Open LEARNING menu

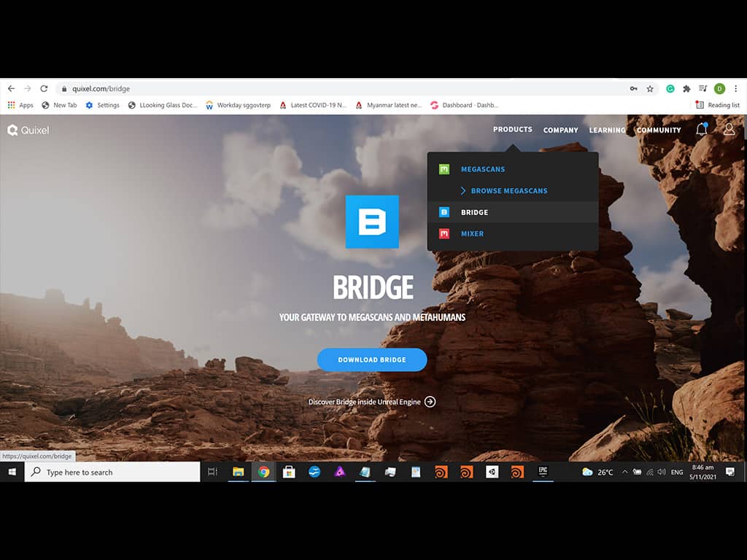[x=607, y=130]
